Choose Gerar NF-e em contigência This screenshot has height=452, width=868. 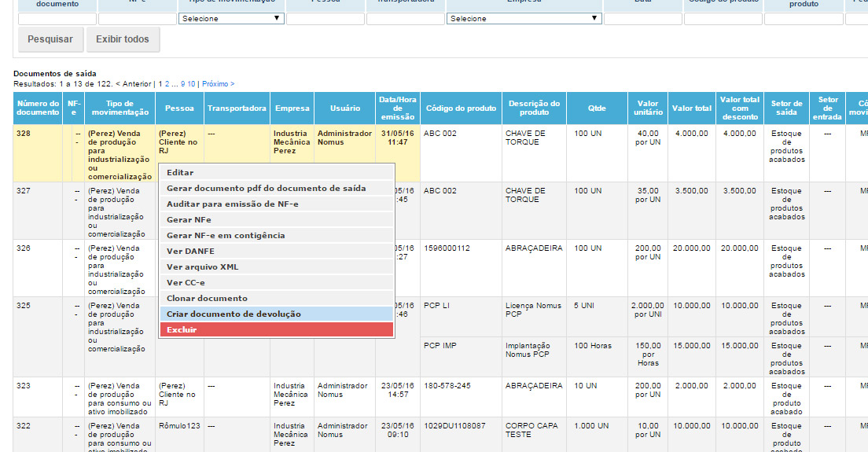pos(226,235)
